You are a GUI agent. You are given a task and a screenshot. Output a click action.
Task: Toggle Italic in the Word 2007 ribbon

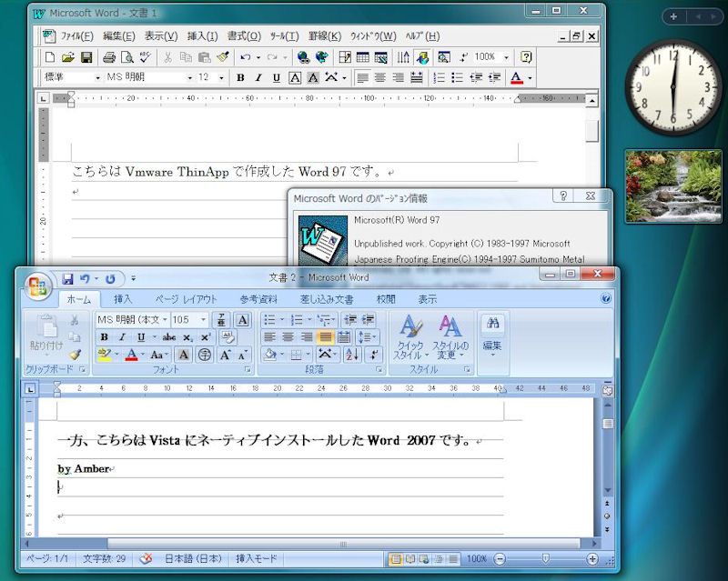tap(122, 337)
